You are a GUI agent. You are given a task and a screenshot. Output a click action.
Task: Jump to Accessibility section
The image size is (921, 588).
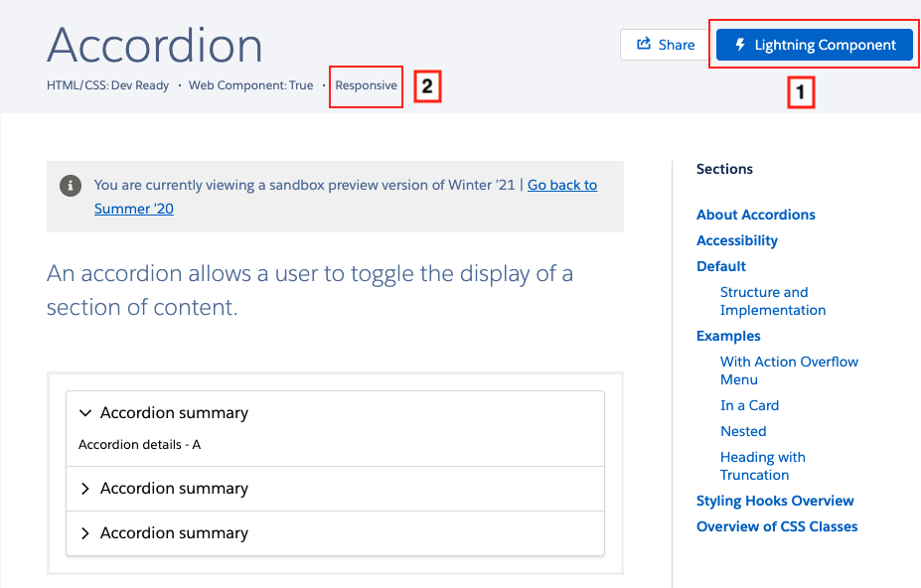[737, 240]
